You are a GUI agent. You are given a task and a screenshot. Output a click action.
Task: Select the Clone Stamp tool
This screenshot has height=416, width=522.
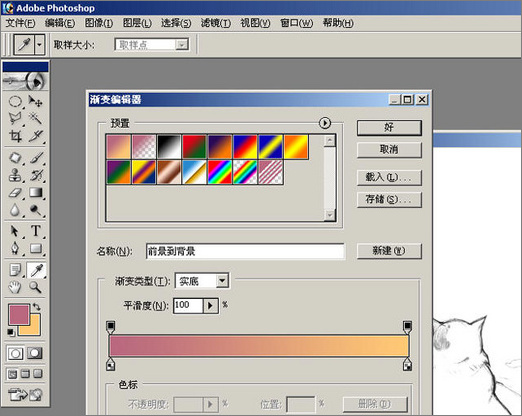[x=15, y=175]
